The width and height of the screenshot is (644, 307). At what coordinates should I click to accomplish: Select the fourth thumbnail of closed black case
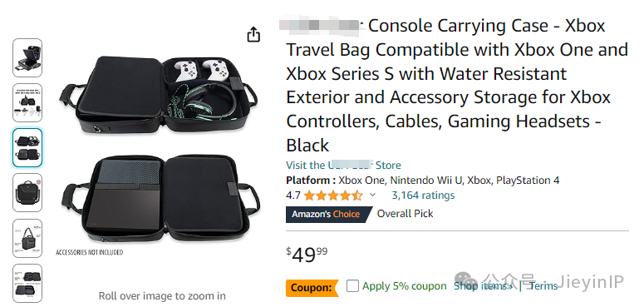click(x=27, y=193)
